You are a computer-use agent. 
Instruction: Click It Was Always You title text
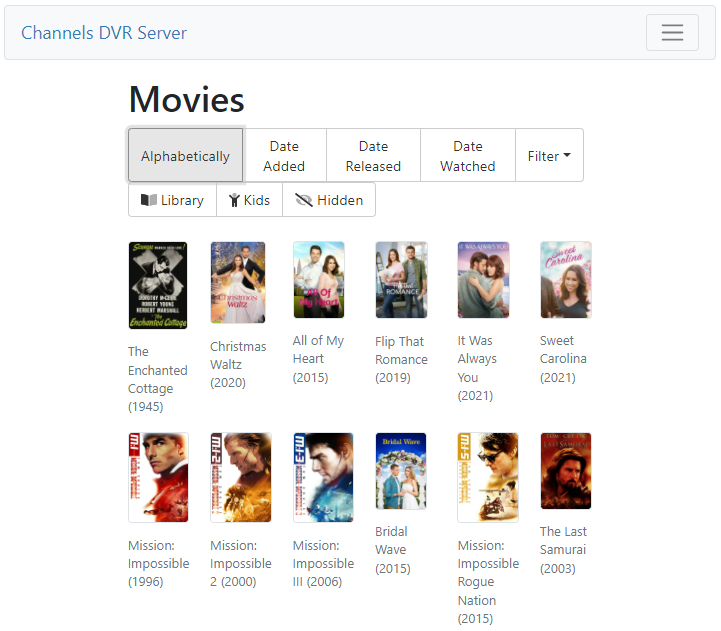[x=477, y=368]
